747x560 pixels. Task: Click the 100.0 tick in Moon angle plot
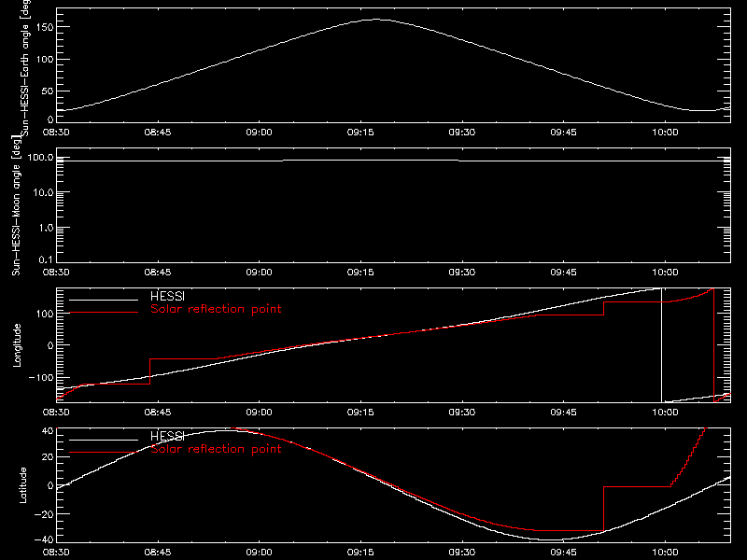pos(40,158)
